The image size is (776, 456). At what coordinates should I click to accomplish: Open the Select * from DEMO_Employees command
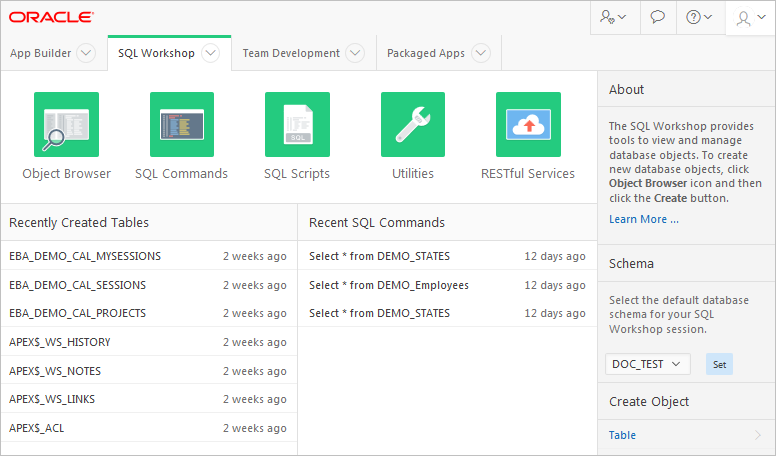pos(389,285)
